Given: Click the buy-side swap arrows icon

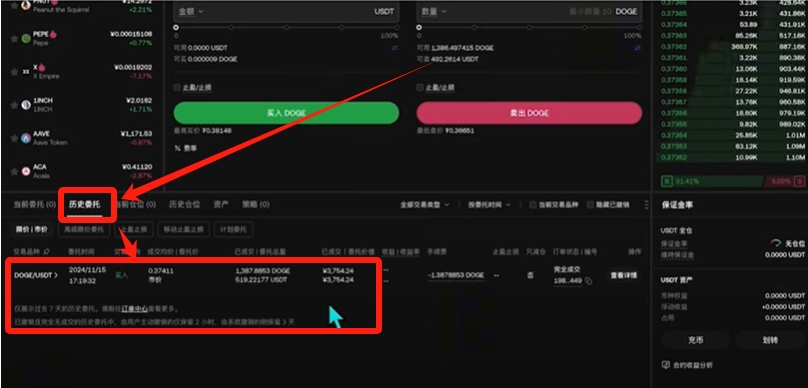Looking at the screenshot, I should coord(394,48).
